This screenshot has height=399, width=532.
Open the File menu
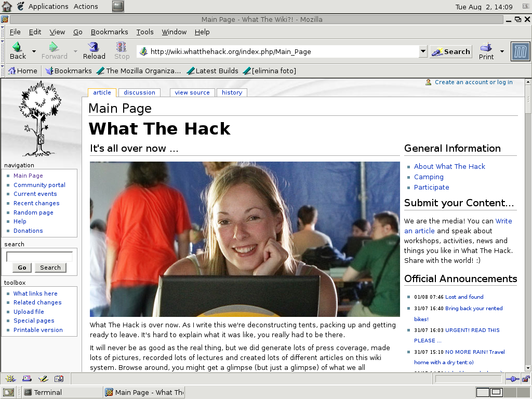pos(15,32)
